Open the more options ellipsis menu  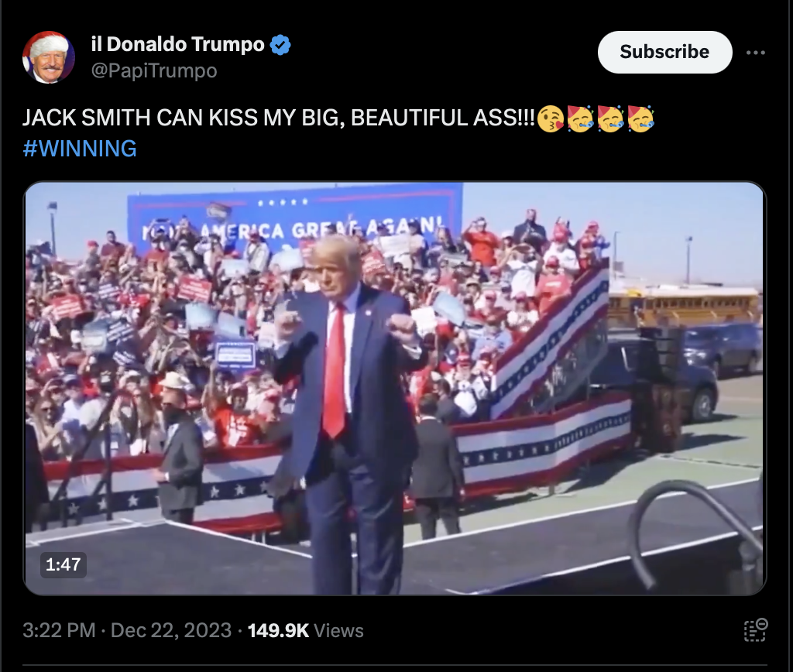(x=755, y=53)
